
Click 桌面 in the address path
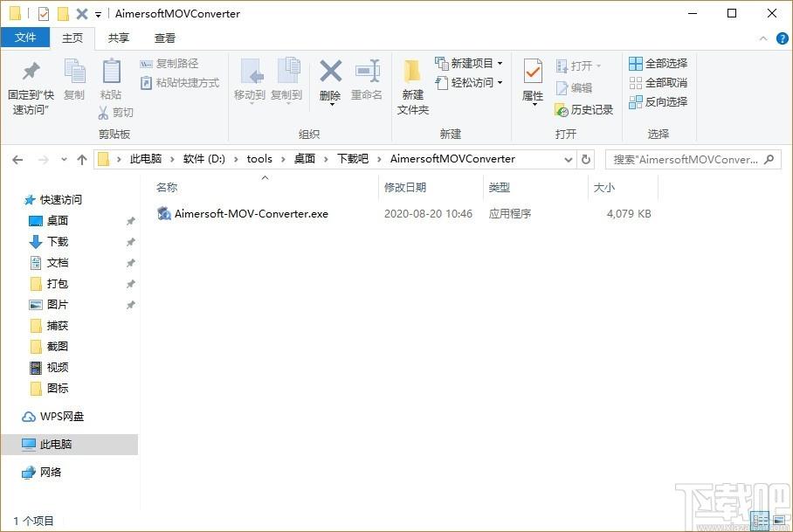(305, 159)
